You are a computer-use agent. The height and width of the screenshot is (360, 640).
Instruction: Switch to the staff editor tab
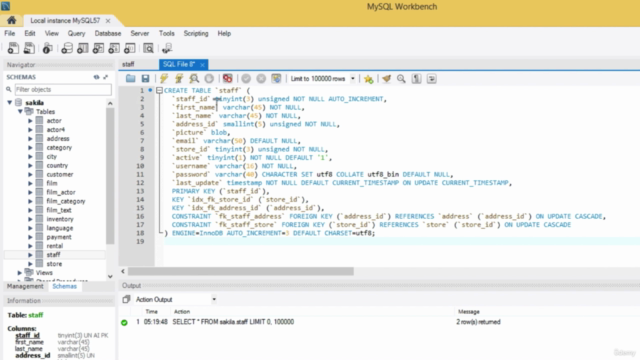tap(128, 64)
